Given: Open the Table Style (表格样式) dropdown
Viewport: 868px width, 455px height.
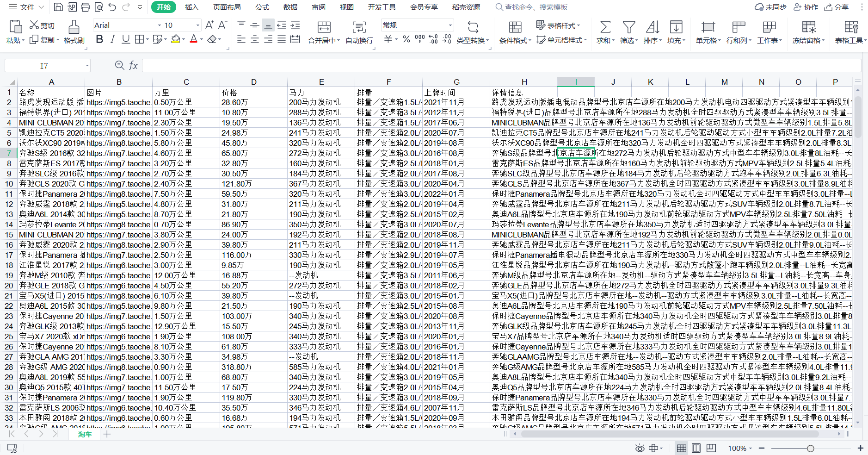Looking at the screenshot, I should click(x=558, y=25).
